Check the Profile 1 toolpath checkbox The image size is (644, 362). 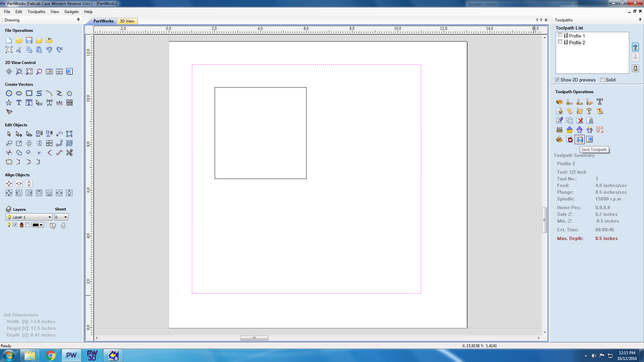pos(560,35)
